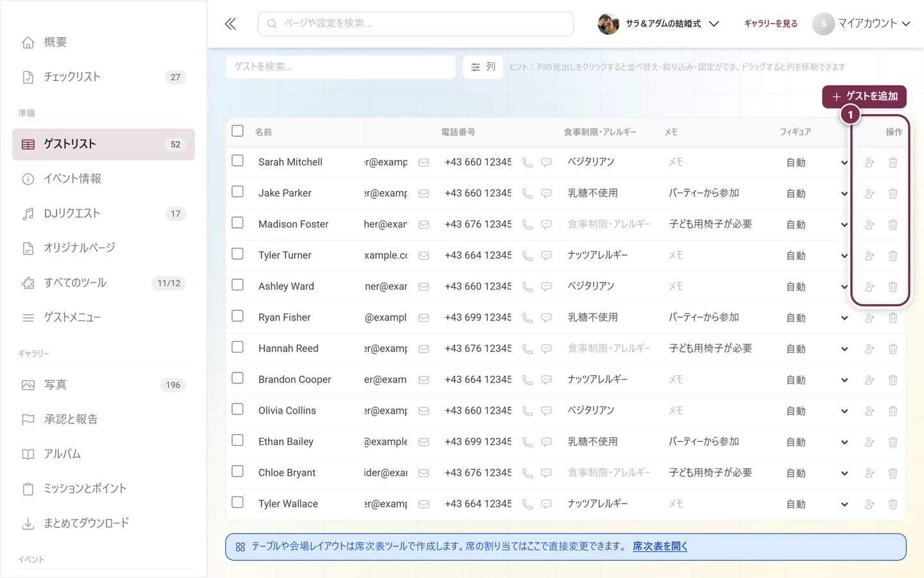Screen dimensions: 924x578
Task: Open the フィギュア dropdown for Jake Parker
Action: [817, 193]
